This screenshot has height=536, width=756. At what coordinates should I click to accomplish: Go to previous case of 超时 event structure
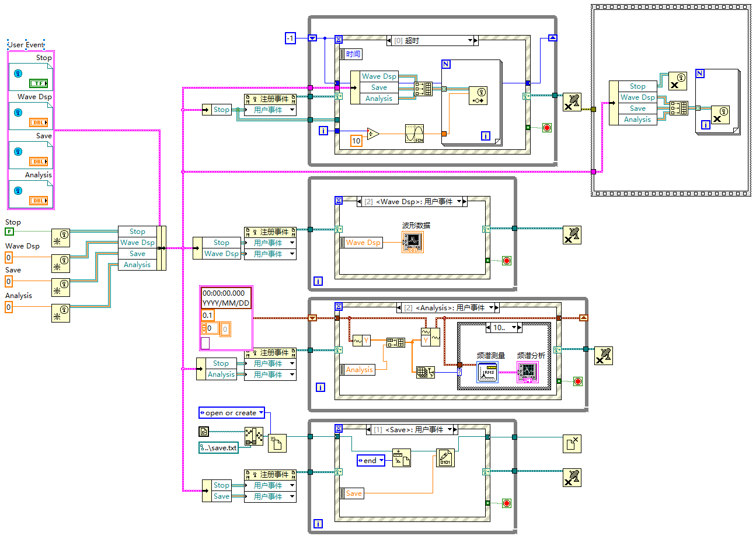389,40
